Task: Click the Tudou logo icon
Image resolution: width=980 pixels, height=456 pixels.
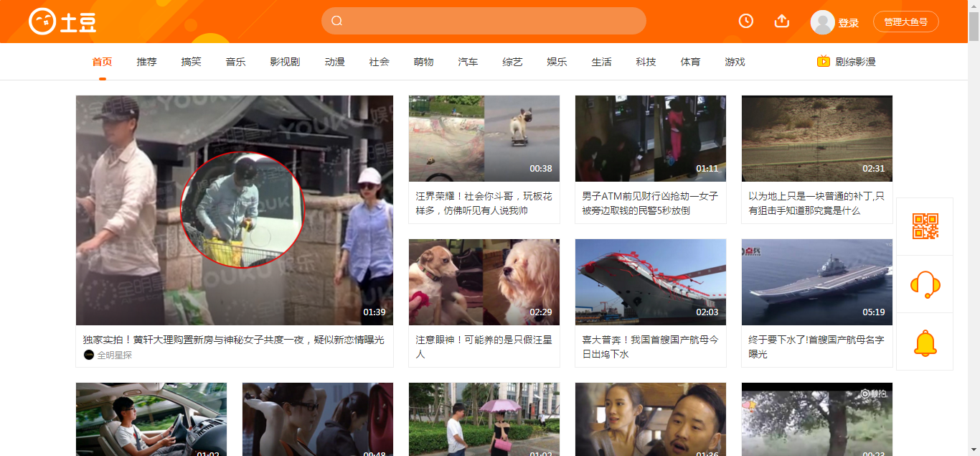Action: click(x=42, y=22)
